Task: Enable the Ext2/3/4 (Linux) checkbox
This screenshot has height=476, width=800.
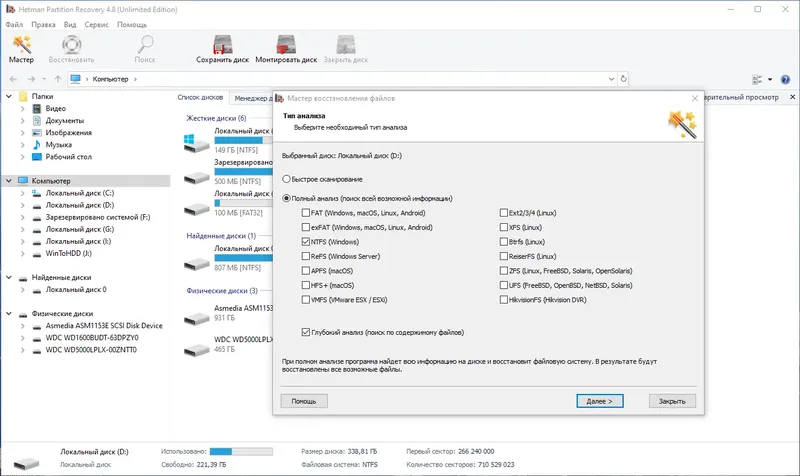Action: point(504,213)
